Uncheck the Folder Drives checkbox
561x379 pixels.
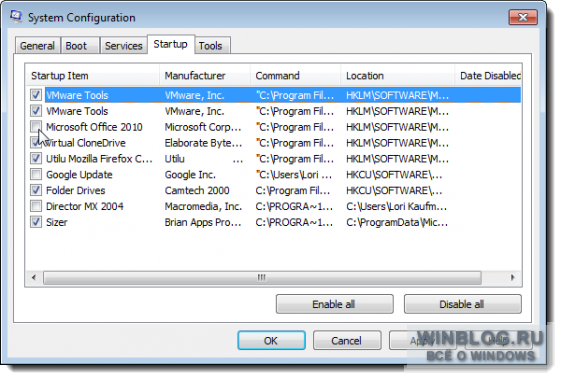[x=36, y=190]
